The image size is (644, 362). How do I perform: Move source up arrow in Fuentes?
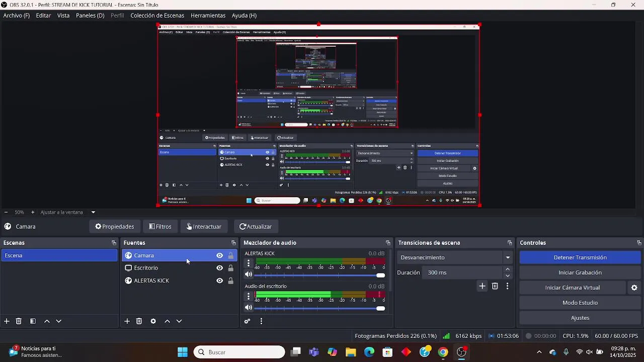(168, 321)
